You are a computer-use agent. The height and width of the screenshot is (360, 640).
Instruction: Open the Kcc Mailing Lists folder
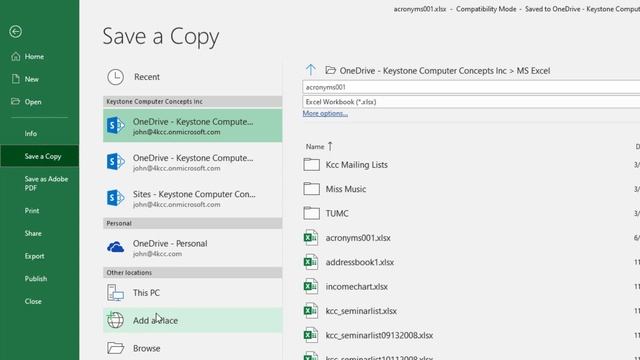[356, 165]
